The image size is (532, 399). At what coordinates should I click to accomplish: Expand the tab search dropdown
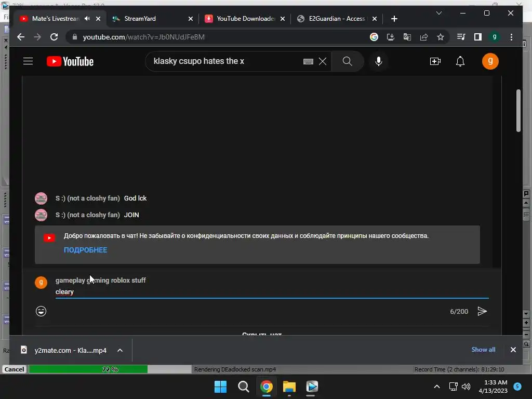coord(438,13)
